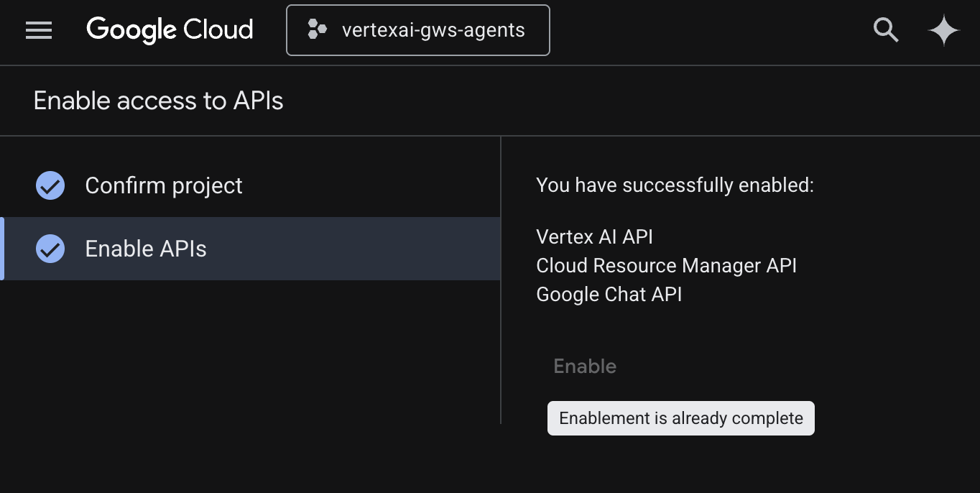Image resolution: width=980 pixels, height=493 pixels.
Task: Click the Google Cloud logo
Action: tap(170, 30)
